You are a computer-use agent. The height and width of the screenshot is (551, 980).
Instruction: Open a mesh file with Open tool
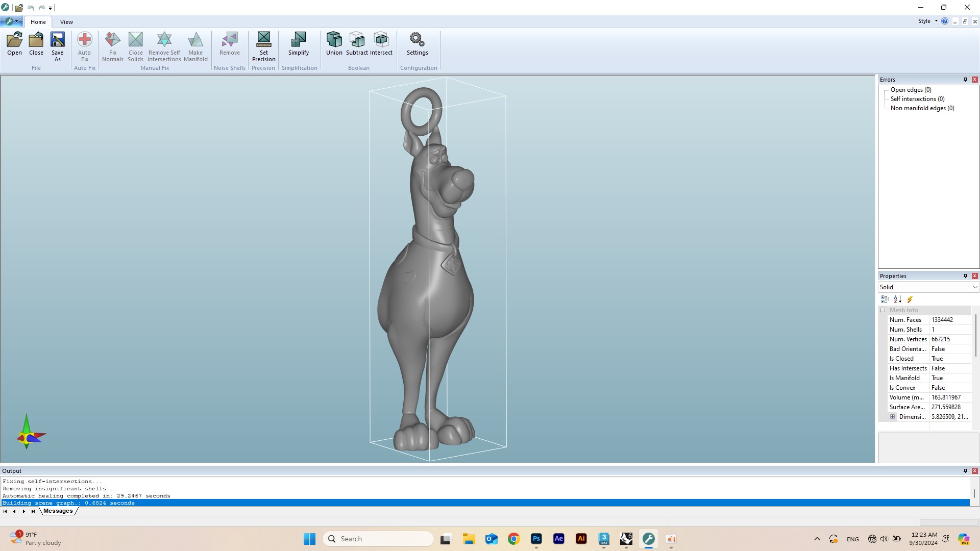[x=14, y=44]
